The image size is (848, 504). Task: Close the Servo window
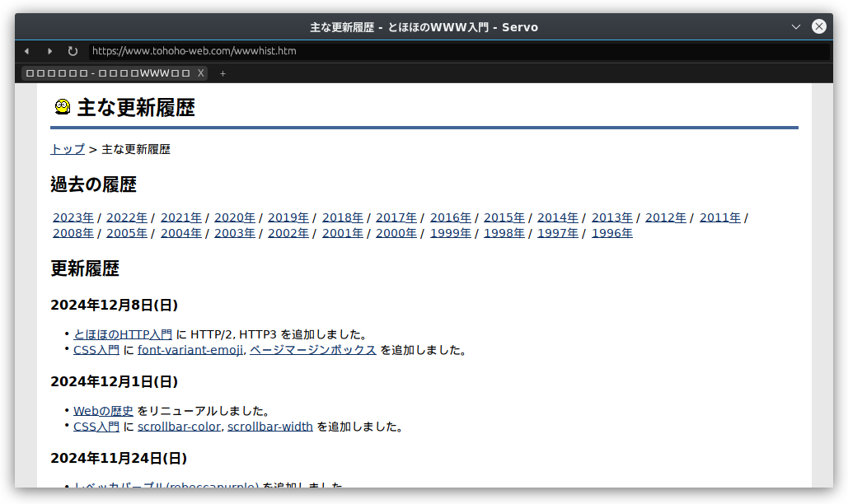click(x=819, y=26)
